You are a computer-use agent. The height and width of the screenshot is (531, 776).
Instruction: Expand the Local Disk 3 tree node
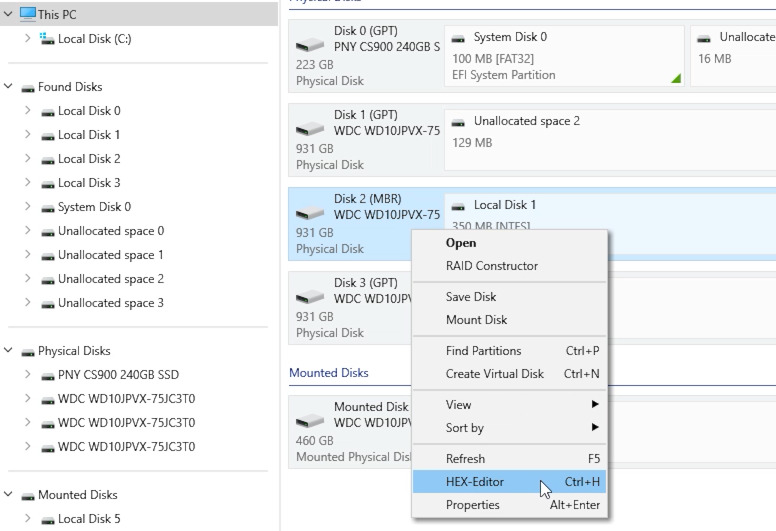[x=28, y=182]
